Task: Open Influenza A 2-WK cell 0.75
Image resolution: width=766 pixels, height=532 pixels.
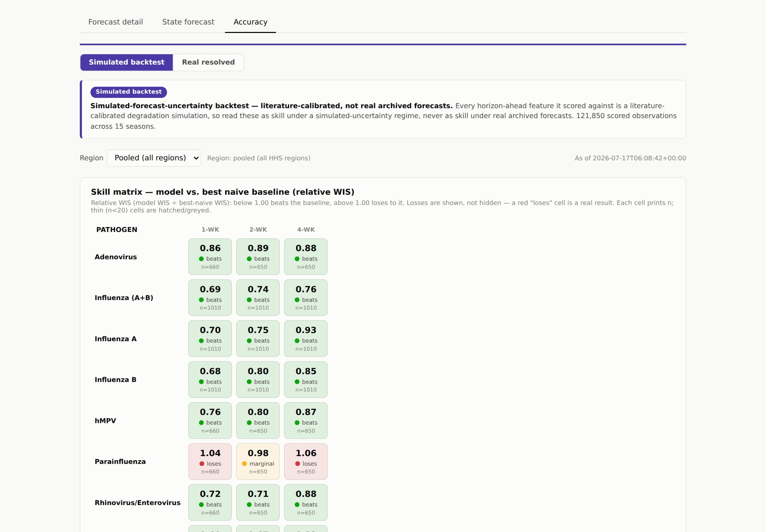Action: click(258, 339)
